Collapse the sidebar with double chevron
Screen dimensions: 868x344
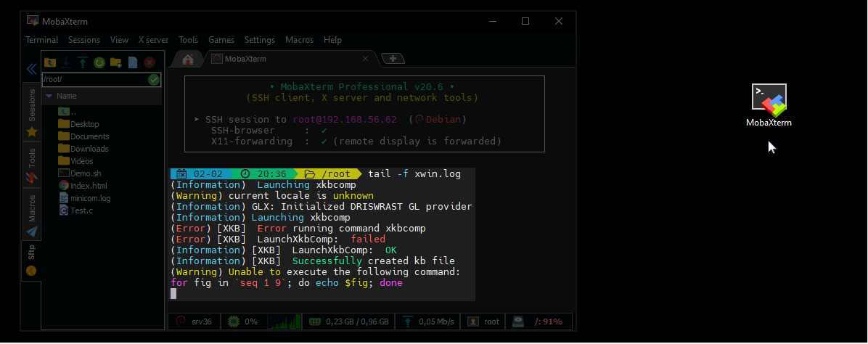31,69
